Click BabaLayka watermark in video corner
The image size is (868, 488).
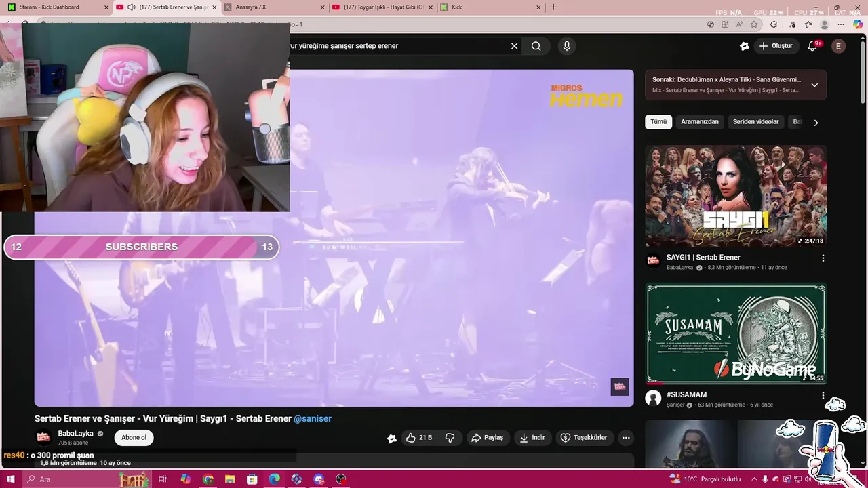tap(620, 386)
